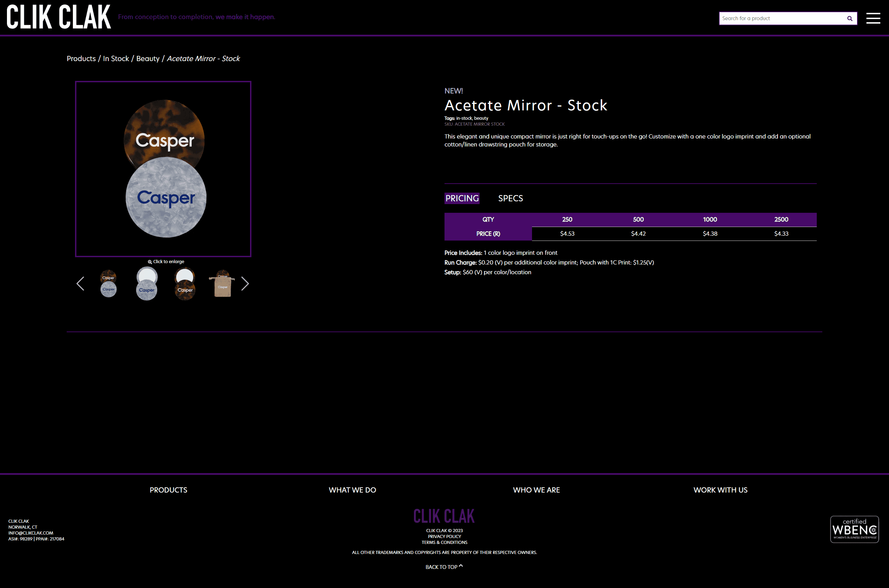Screen dimensions: 889x588
Task: Click BACK TO TOP link
Action: pyautogui.click(x=444, y=566)
